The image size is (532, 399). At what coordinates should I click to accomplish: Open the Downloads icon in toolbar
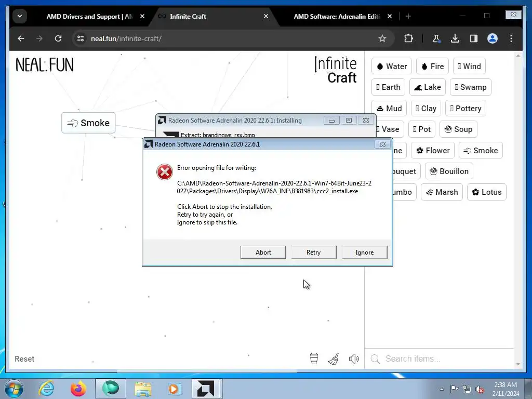pos(455,38)
